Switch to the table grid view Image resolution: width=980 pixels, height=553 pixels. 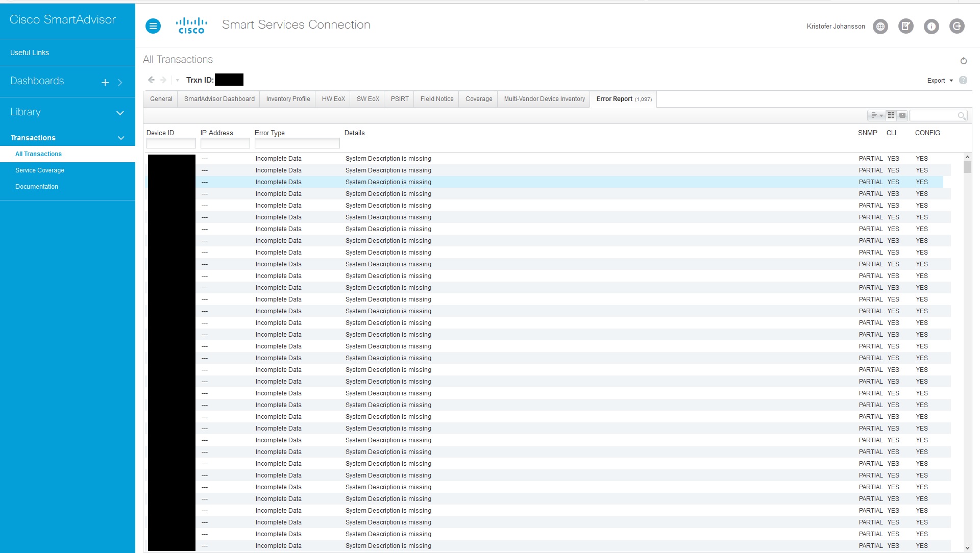click(891, 115)
